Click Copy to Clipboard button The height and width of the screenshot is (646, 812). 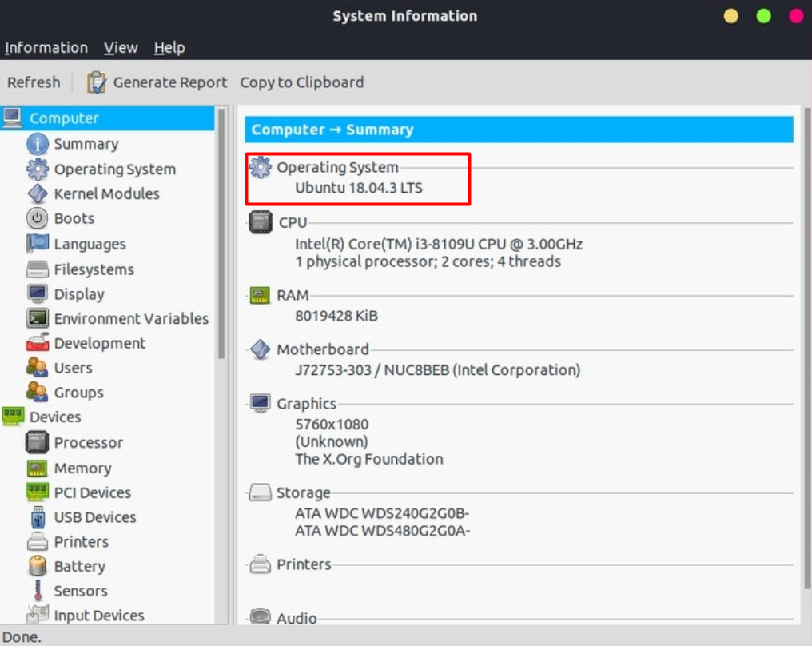coord(301,82)
